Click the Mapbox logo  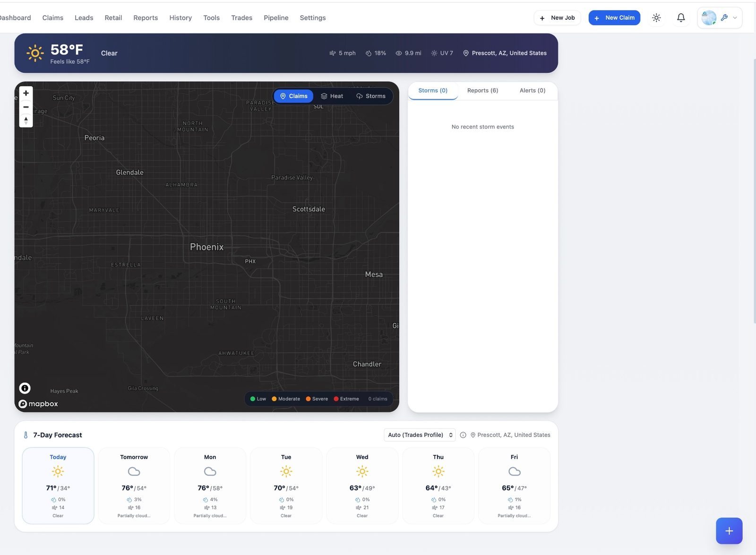(38, 404)
